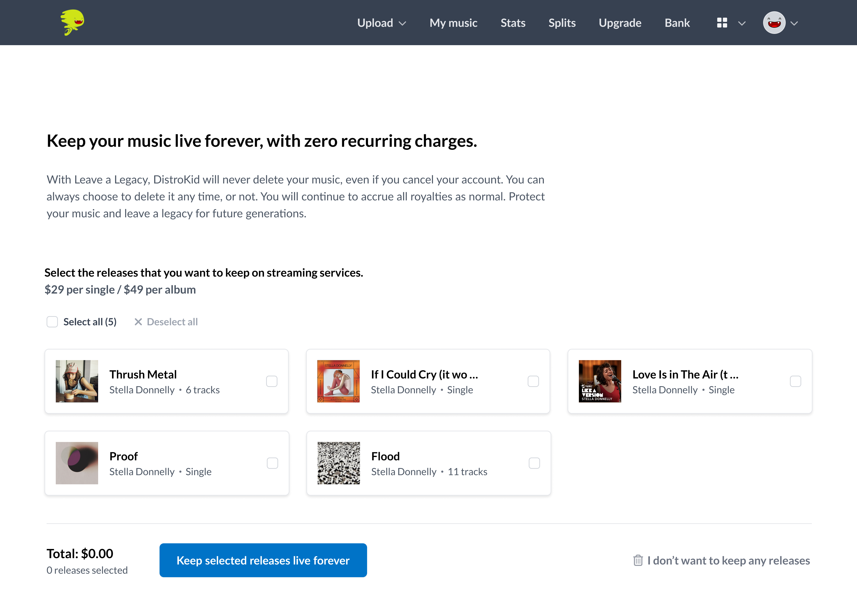The height and width of the screenshot is (616, 857).
Task: Open the Upload menu
Action: coord(375,23)
